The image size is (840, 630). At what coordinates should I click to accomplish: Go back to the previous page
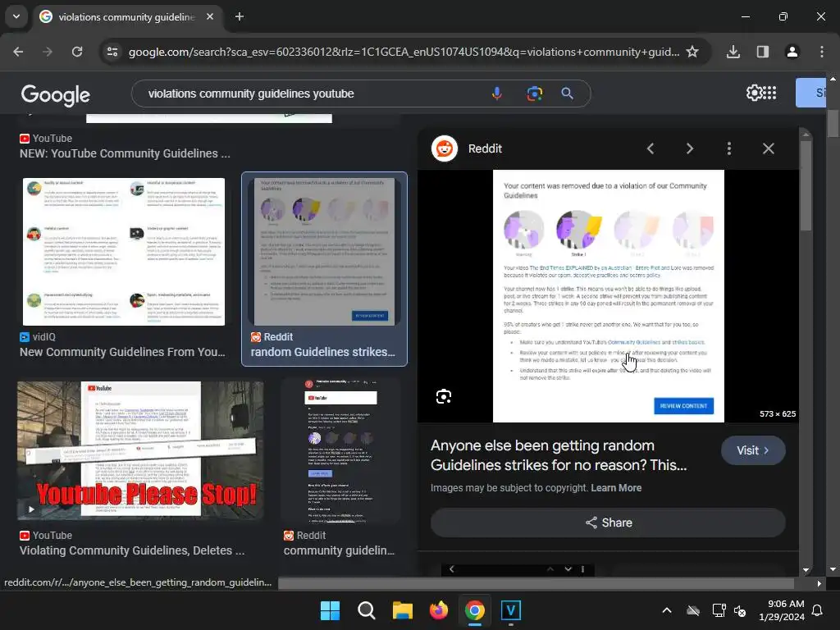[x=18, y=52]
